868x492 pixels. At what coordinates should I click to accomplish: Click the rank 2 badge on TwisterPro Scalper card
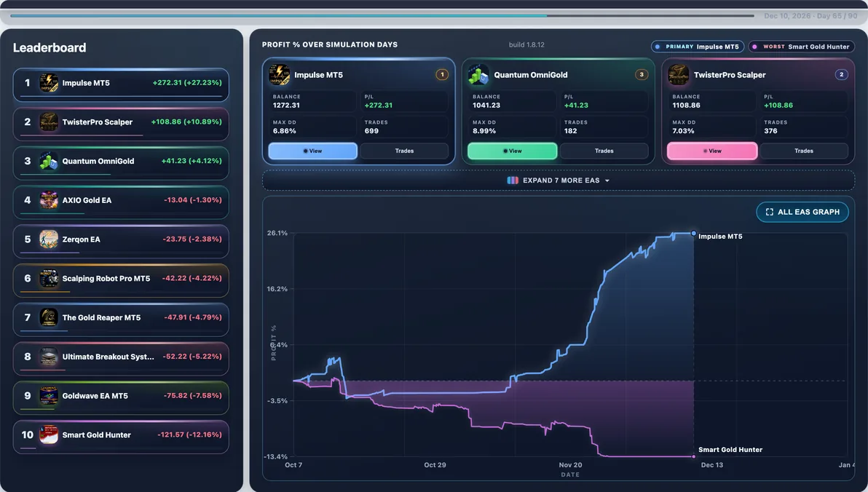click(842, 74)
